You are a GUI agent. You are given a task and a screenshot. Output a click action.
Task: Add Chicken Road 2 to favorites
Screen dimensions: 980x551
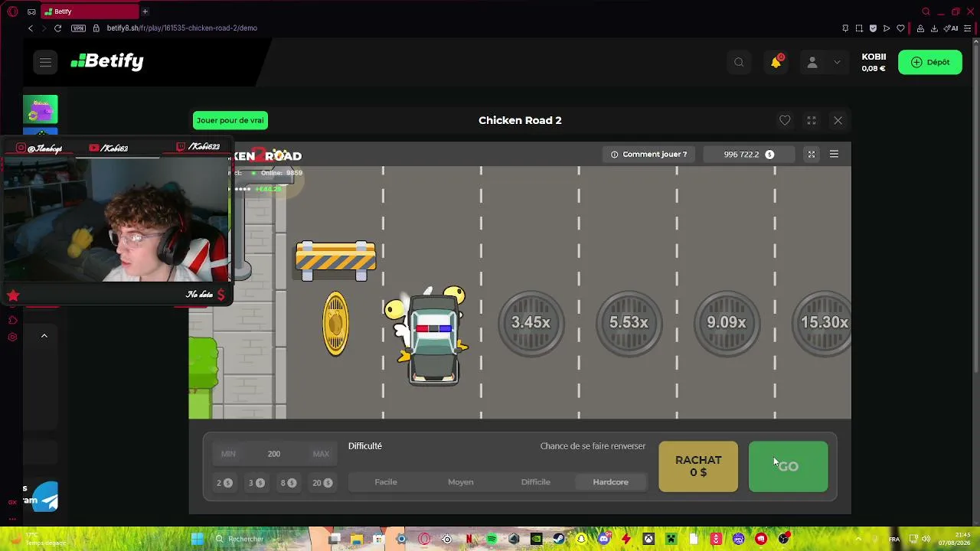(x=785, y=120)
